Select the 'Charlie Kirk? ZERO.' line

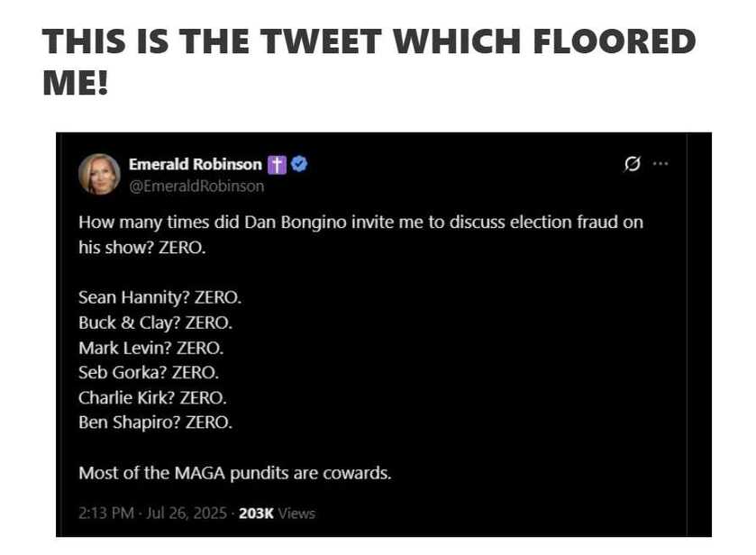click(152, 397)
